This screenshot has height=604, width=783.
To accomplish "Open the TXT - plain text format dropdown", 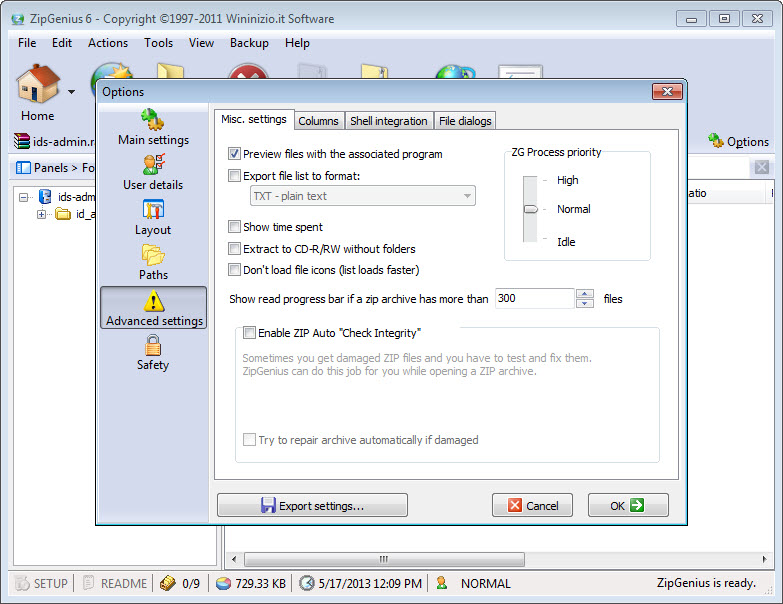I will 363,196.
